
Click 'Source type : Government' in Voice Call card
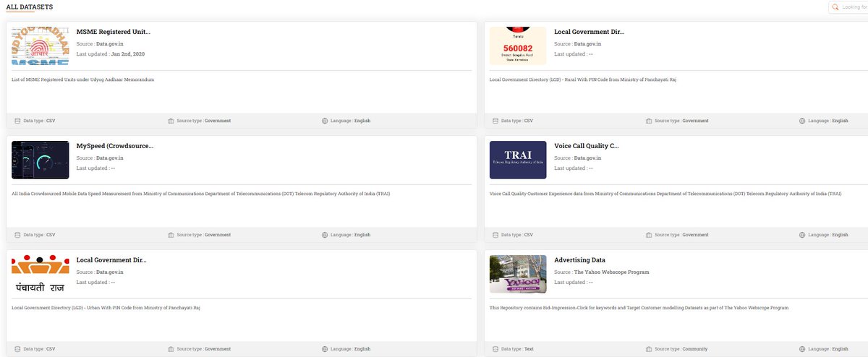click(x=681, y=235)
